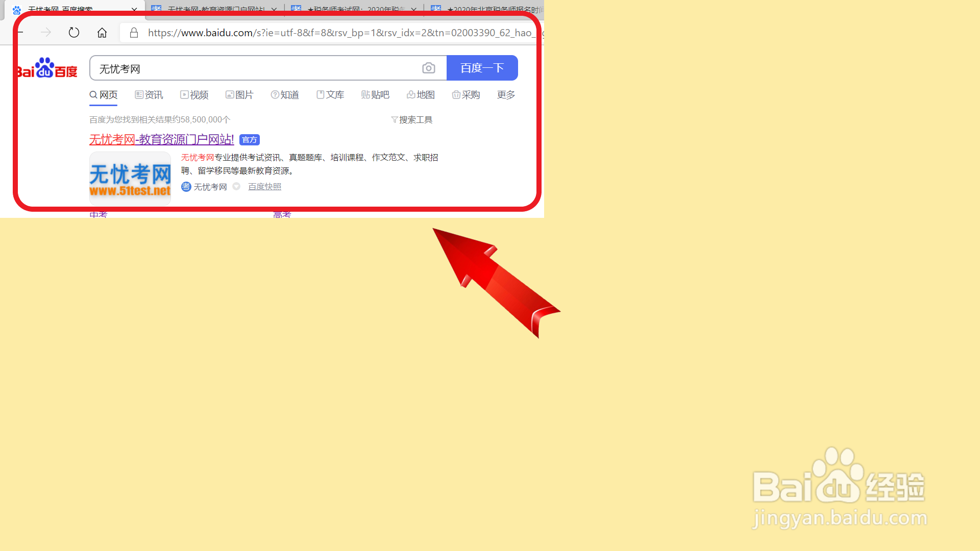The width and height of the screenshot is (980, 551).
Task: Click the 无忧考网 source link
Action: pyautogui.click(x=210, y=187)
